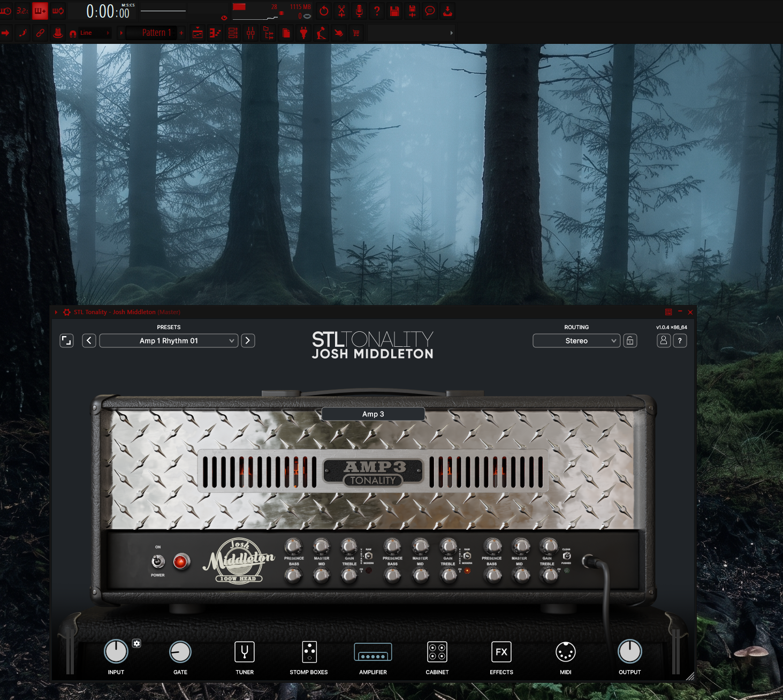Image resolution: width=783 pixels, height=700 pixels.
Task: Click the GATE knob
Action: 180,651
